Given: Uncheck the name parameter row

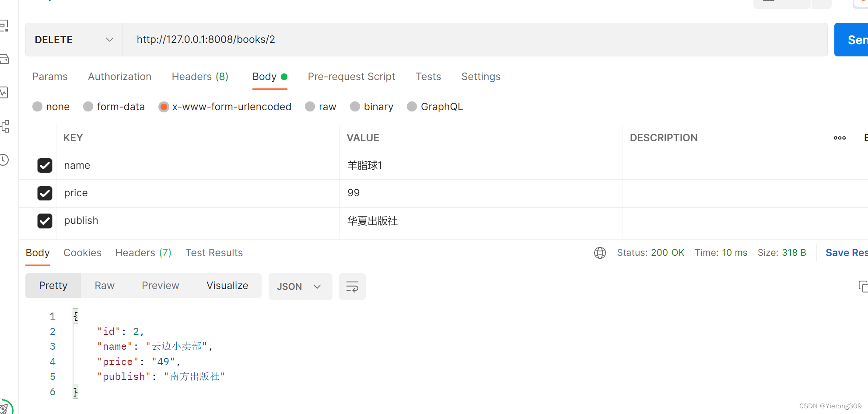Looking at the screenshot, I should tap(45, 165).
